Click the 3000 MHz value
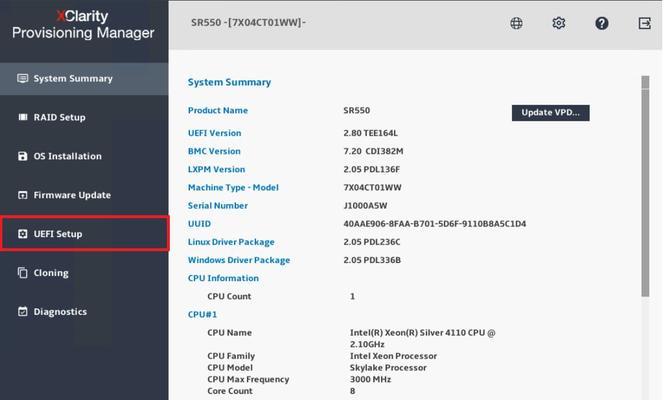Viewport: 664px width, 400px height. pos(371,379)
